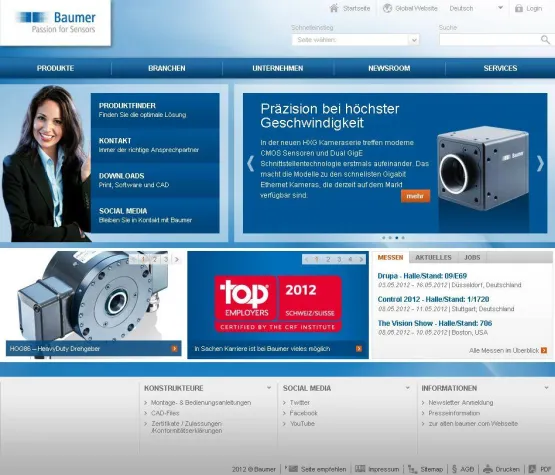Click the orange 'mehr' button
Screen dimensions: 555x475
pos(416,196)
